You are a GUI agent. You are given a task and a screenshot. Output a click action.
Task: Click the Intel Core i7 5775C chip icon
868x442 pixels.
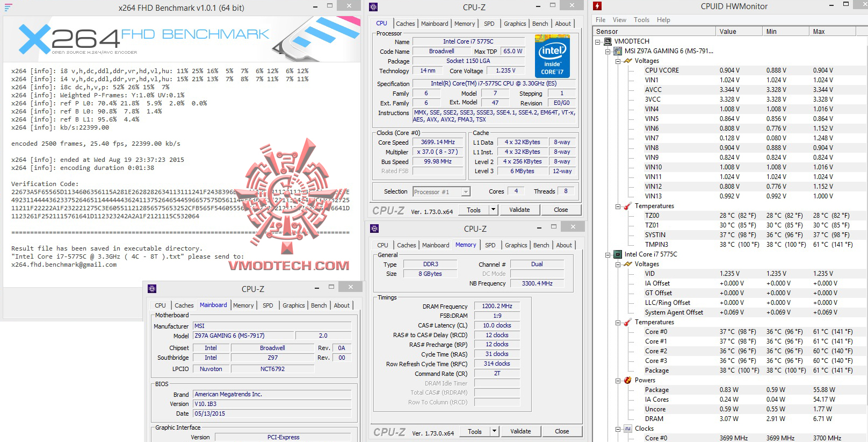618,254
